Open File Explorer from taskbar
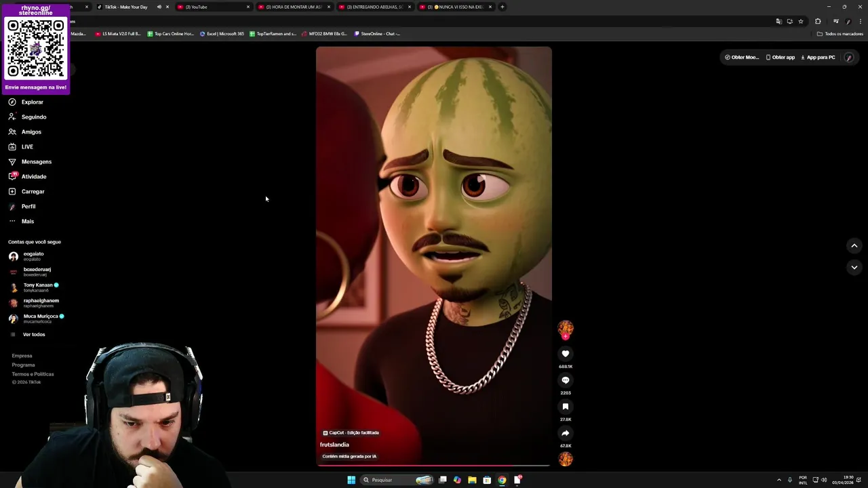868x488 pixels. pyautogui.click(x=472, y=480)
